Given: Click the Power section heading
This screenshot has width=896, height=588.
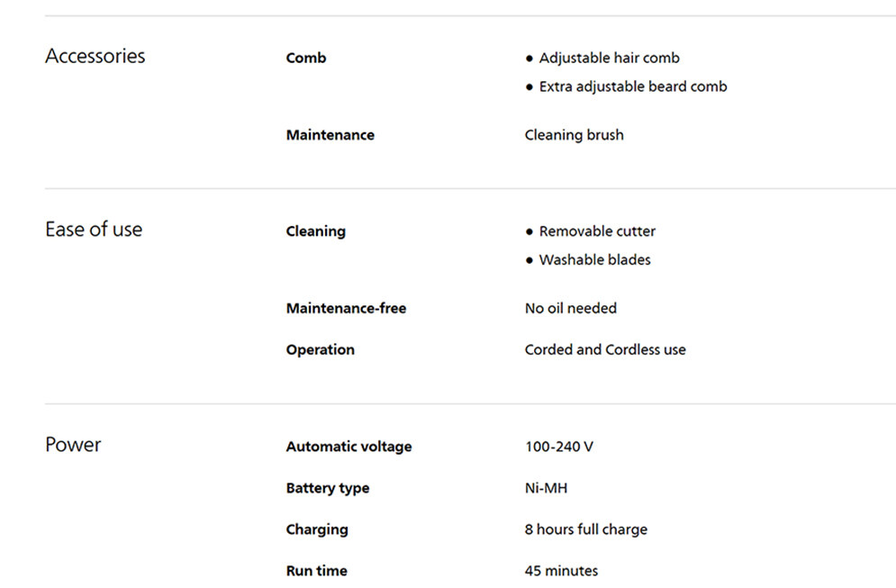Looking at the screenshot, I should coord(73,445).
